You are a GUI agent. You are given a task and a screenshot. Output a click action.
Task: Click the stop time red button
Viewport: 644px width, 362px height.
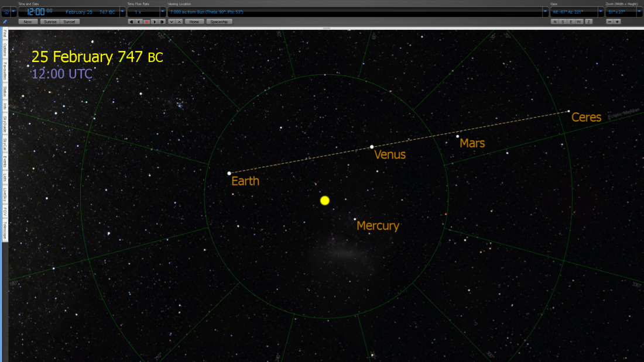(x=146, y=22)
